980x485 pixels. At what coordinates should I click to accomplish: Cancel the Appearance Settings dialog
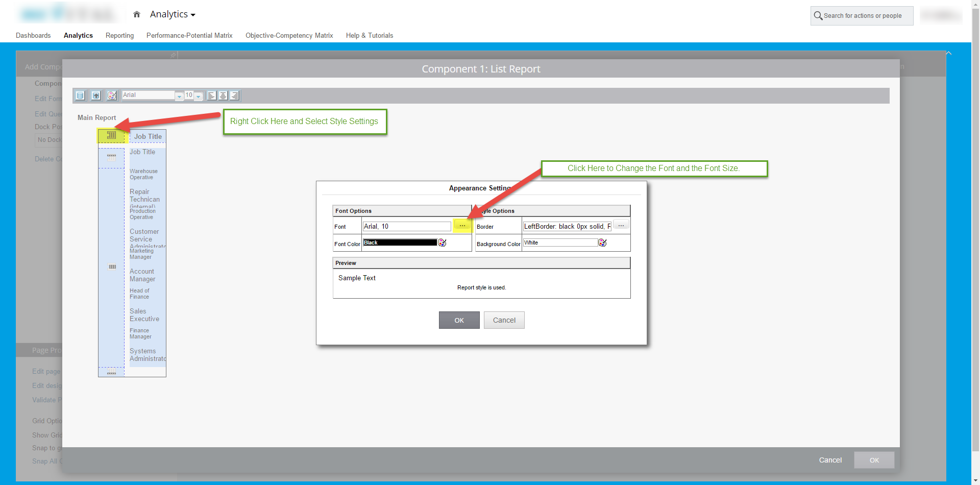coord(504,320)
